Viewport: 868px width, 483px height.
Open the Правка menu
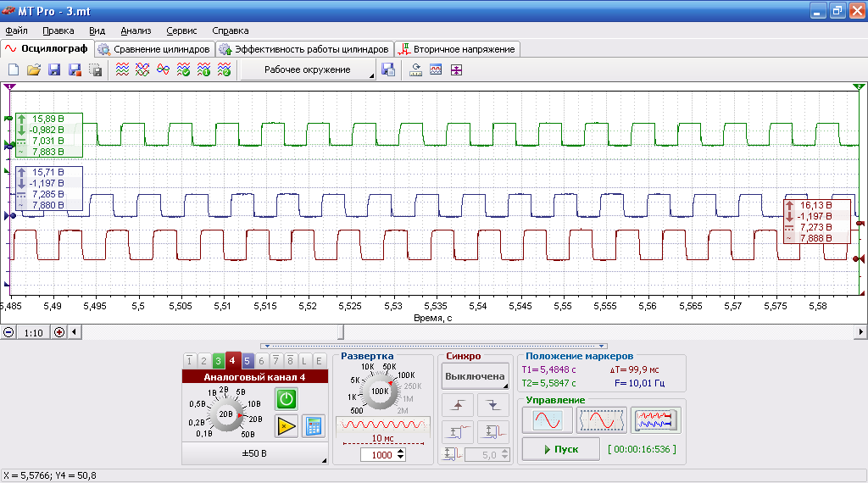[x=58, y=31]
